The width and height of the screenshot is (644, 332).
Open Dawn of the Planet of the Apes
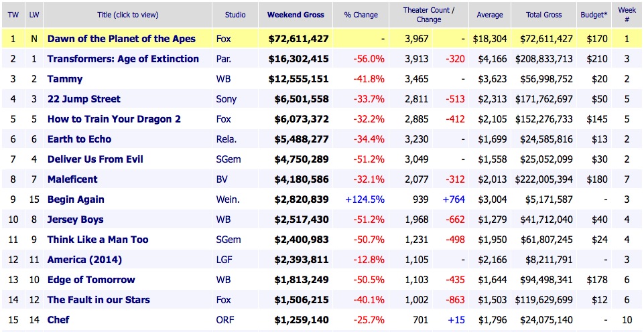tap(121, 39)
